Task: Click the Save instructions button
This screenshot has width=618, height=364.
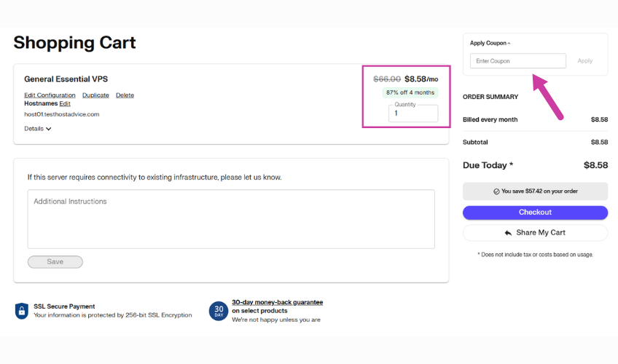Action: coord(55,262)
